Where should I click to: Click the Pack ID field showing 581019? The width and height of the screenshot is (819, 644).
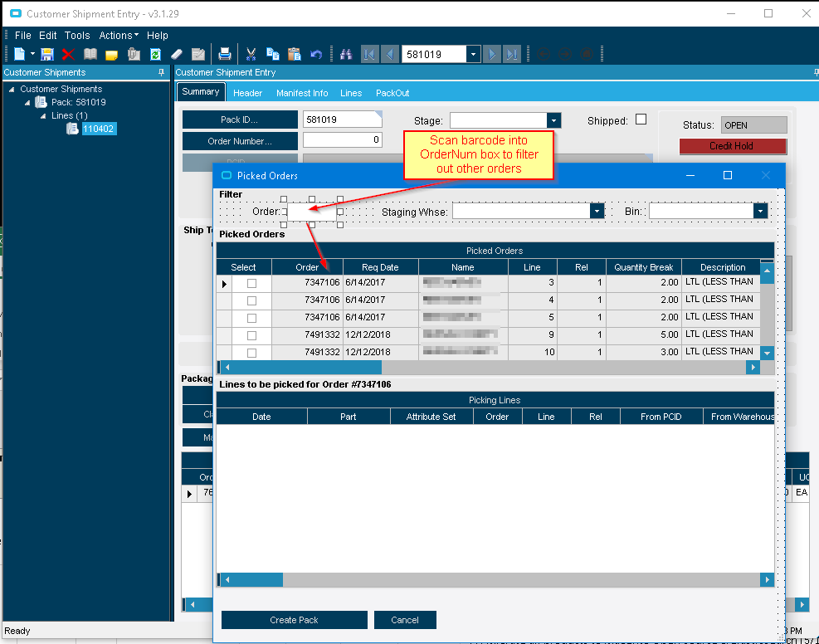click(343, 120)
